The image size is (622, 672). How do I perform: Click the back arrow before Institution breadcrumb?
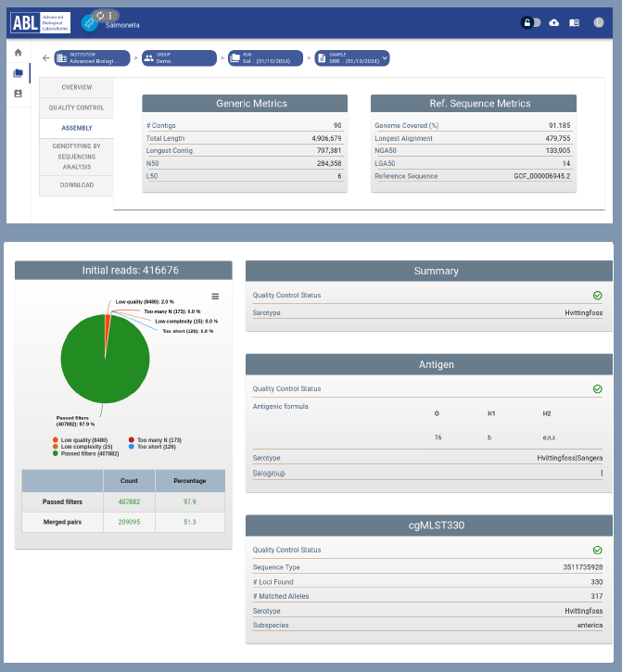[x=46, y=57]
